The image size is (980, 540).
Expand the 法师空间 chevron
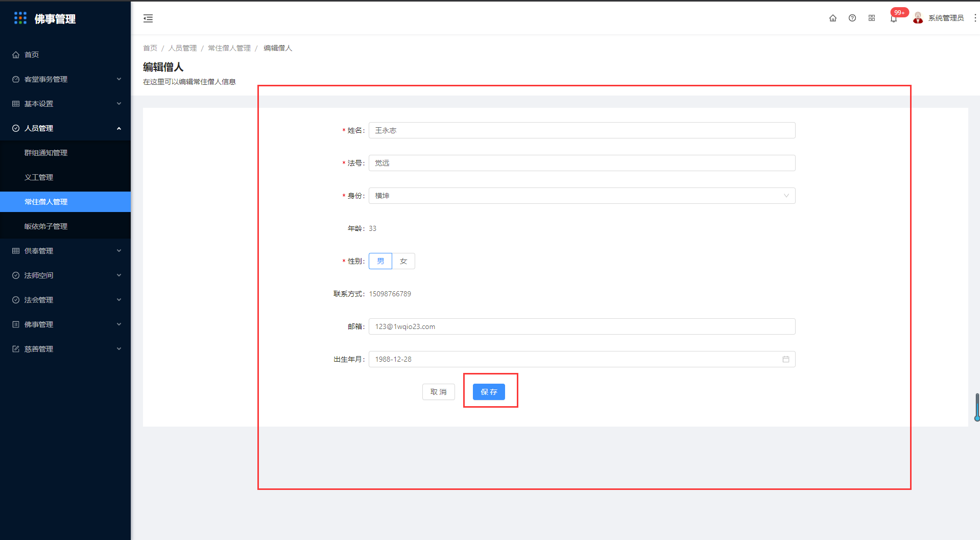click(x=119, y=275)
